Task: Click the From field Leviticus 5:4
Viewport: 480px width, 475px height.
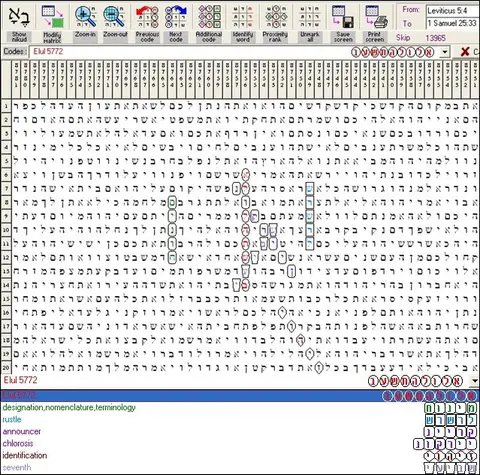Action: pyautogui.click(x=452, y=11)
